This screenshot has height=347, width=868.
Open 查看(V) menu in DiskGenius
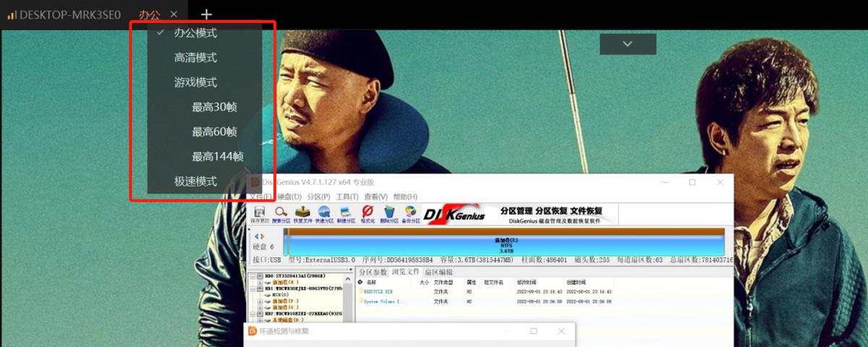(376, 197)
